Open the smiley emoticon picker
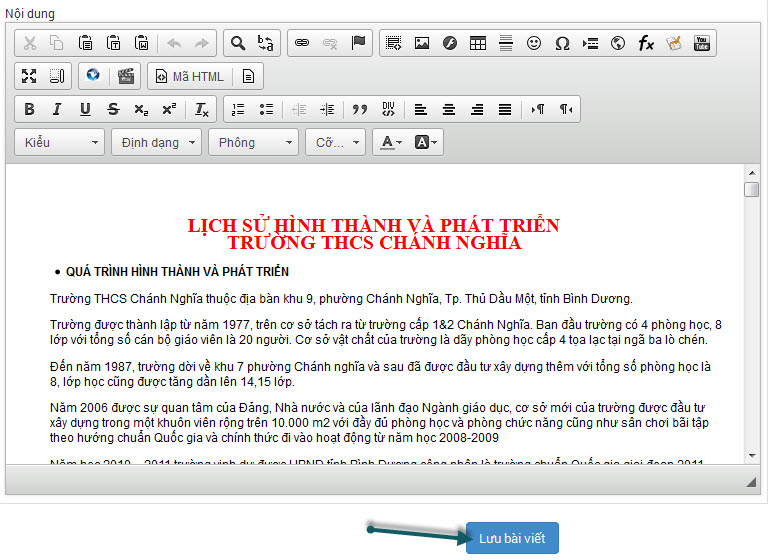The width and height of the screenshot is (770, 560). click(x=534, y=43)
